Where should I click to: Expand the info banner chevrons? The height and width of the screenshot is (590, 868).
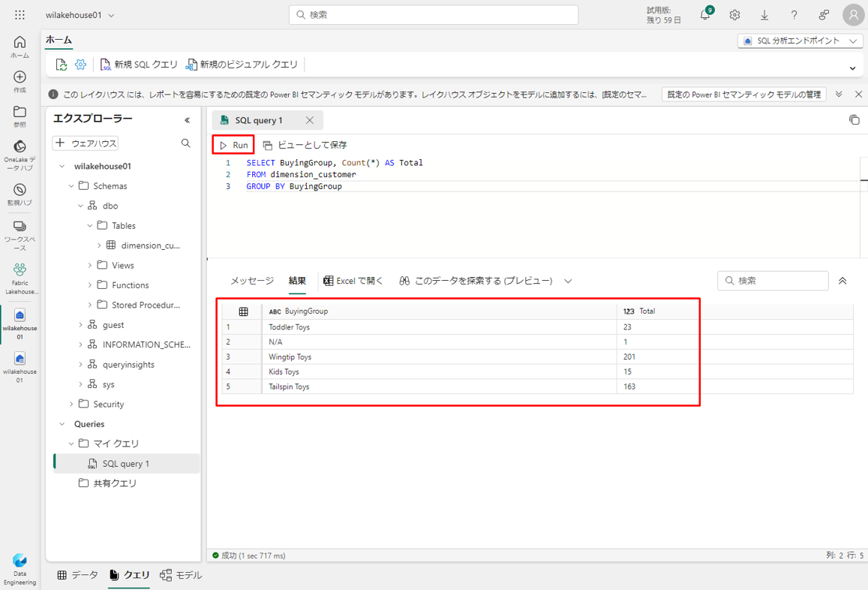[839, 94]
